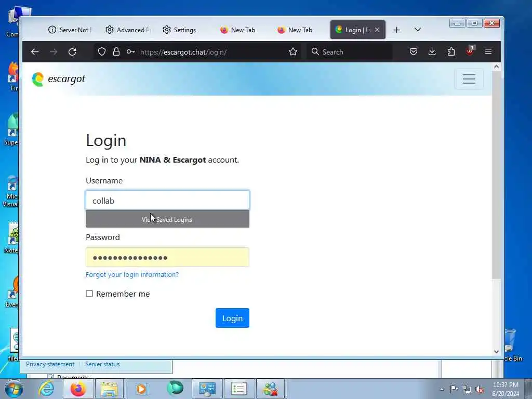532x399 pixels.
Task: Switch to Settings tab
Action: click(179, 30)
